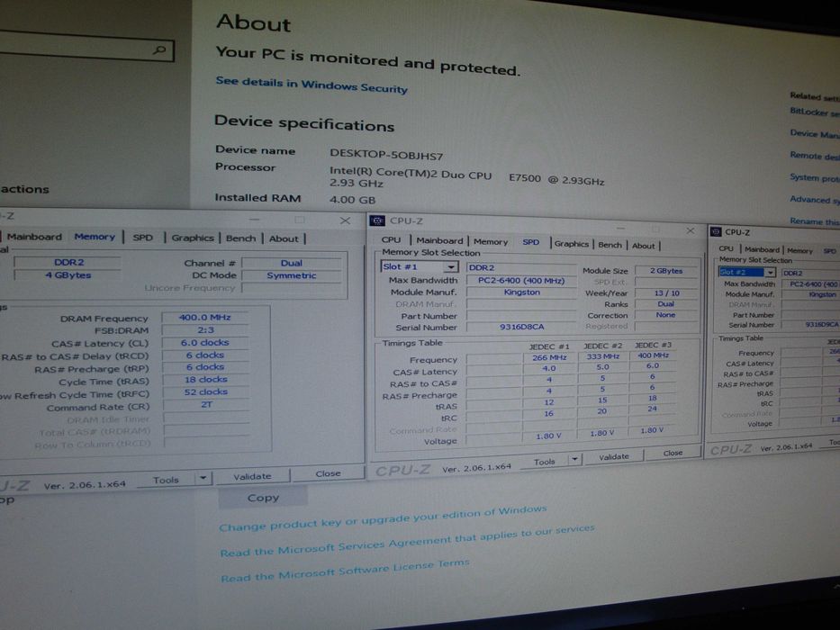Select SPD tab in middle CPU-Z window
This screenshot has width=840, height=630.
[x=531, y=243]
